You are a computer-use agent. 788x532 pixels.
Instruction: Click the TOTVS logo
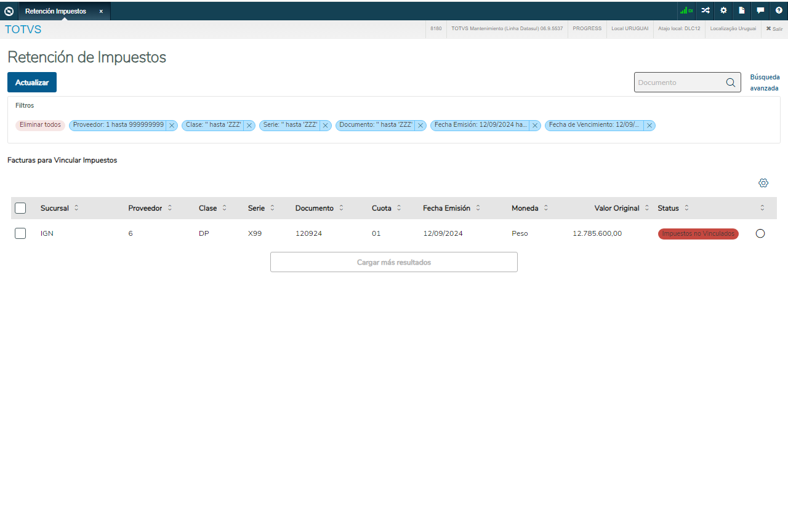click(x=23, y=29)
